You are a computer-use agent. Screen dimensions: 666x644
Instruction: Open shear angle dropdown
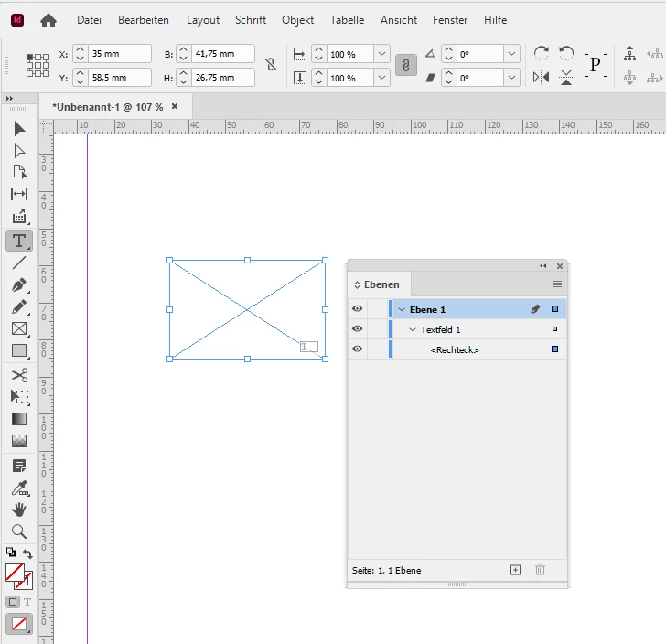(511, 78)
